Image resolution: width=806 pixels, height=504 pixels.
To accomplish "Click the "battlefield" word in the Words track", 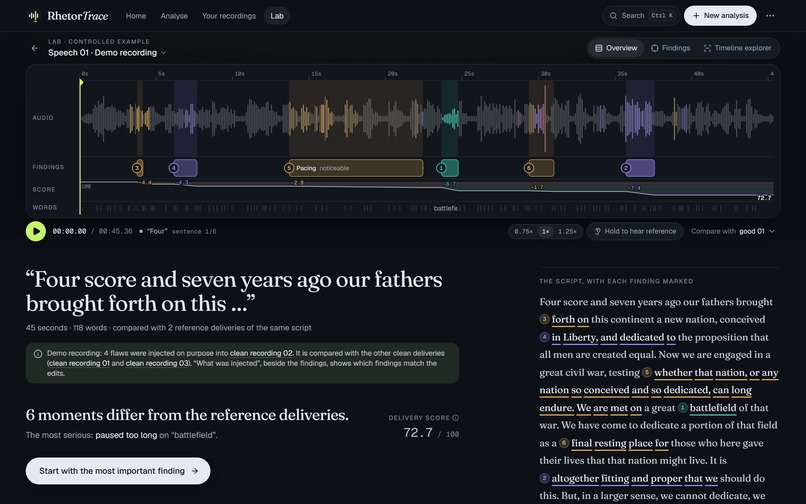I will 446,208.
